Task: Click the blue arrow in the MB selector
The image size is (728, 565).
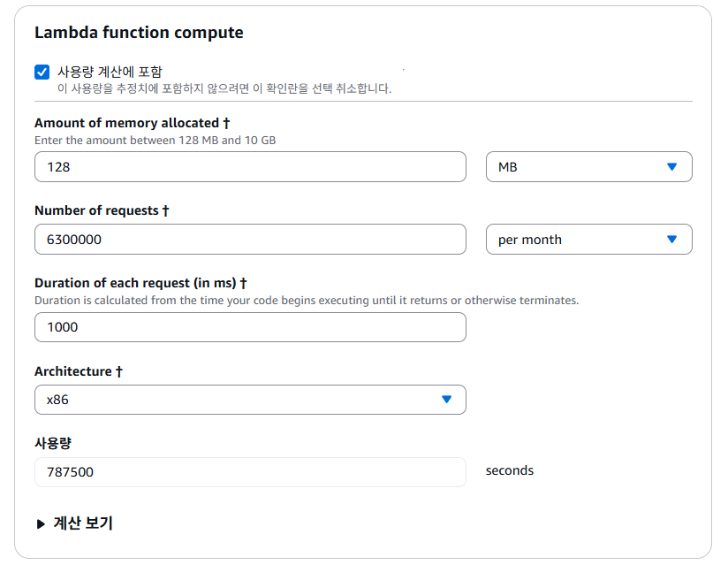Action: (x=671, y=166)
